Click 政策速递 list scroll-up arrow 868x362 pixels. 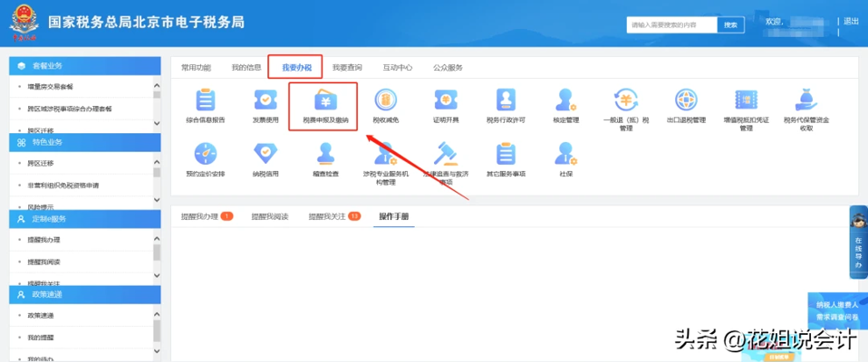(157, 314)
